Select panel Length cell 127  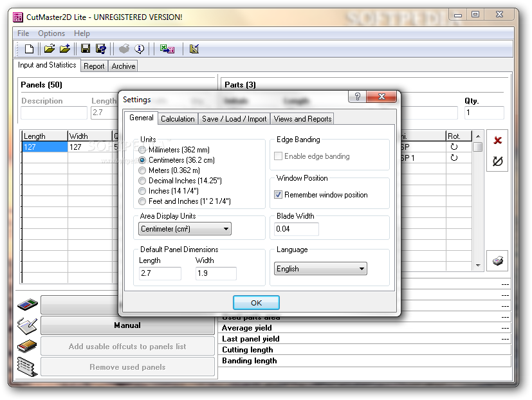[x=44, y=147]
